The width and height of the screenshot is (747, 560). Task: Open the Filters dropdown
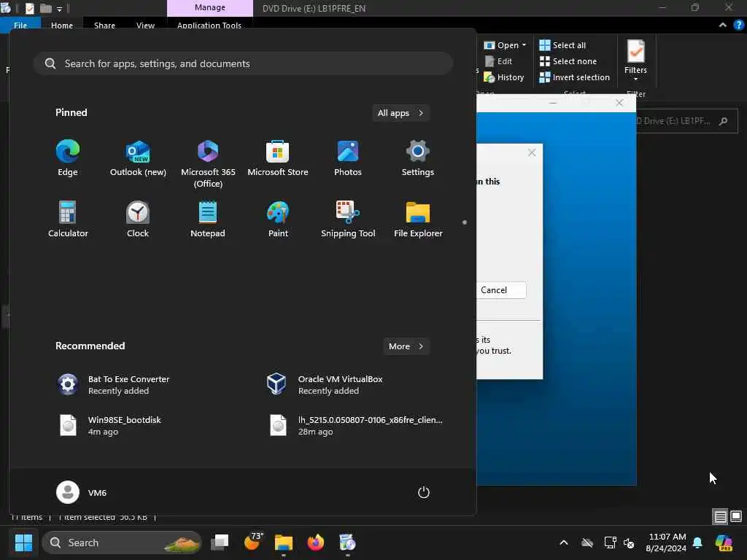click(635, 60)
